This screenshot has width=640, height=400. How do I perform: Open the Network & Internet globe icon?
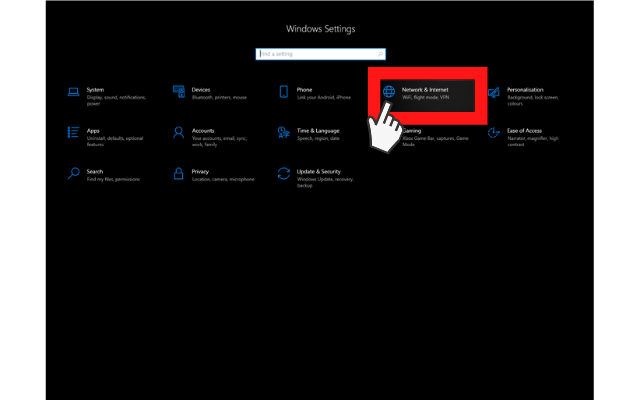pos(389,92)
